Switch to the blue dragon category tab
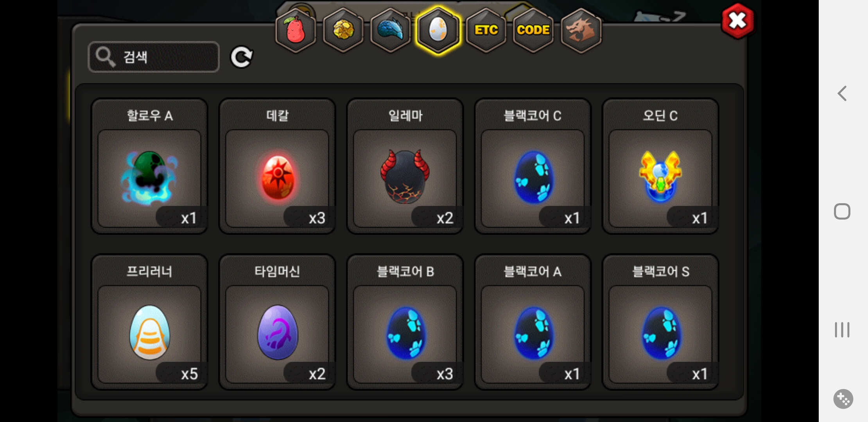This screenshot has height=422, width=868. point(391,30)
